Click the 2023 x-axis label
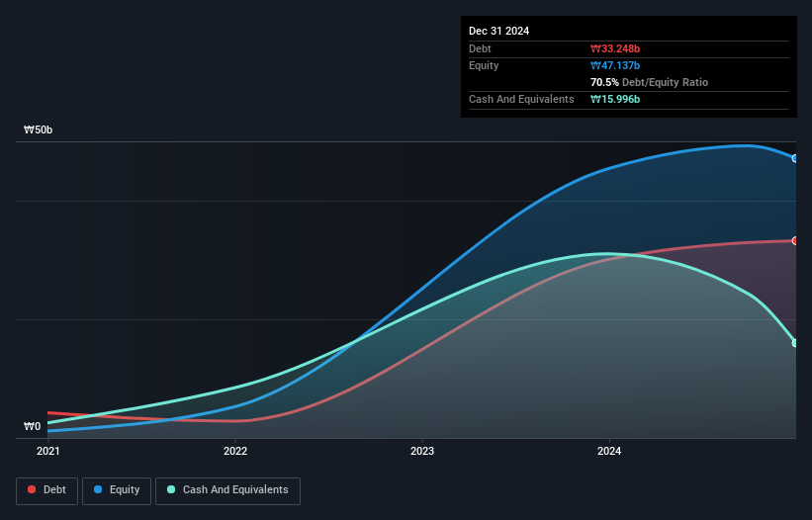 point(422,451)
